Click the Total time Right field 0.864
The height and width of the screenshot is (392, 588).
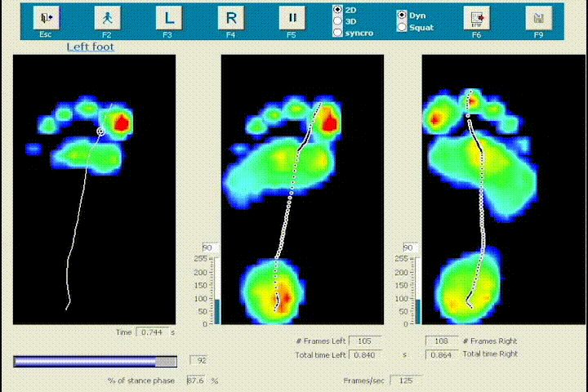(441, 355)
